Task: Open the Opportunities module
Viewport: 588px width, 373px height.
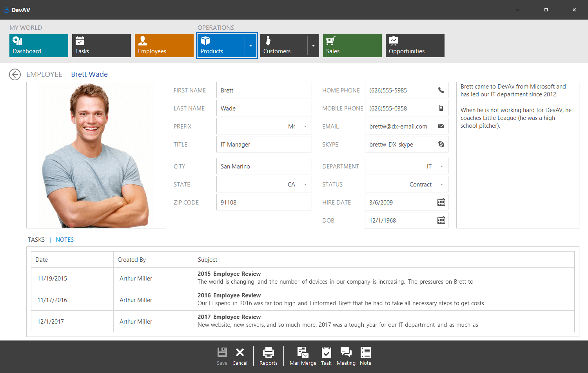Action: [x=414, y=45]
